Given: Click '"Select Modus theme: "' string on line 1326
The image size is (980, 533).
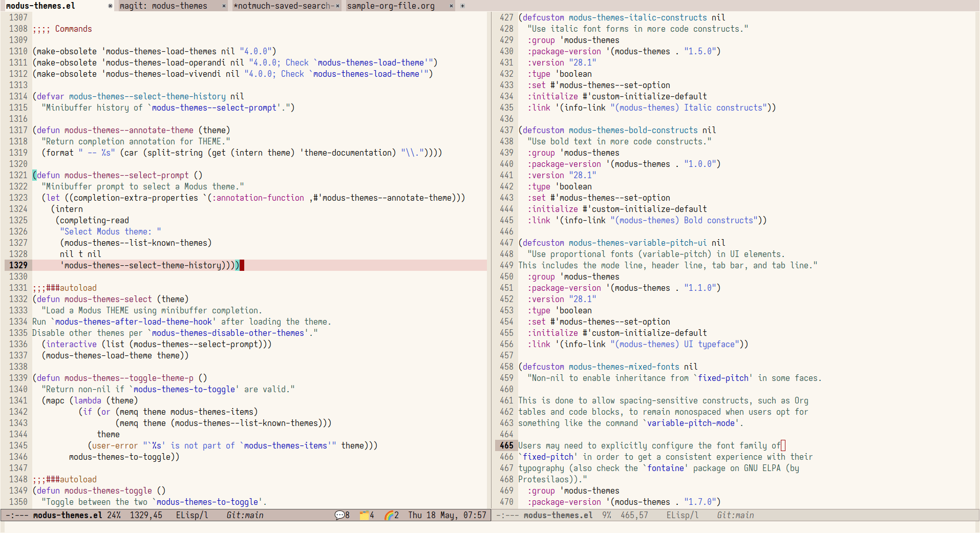Looking at the screenshot, I should point(111,231).
